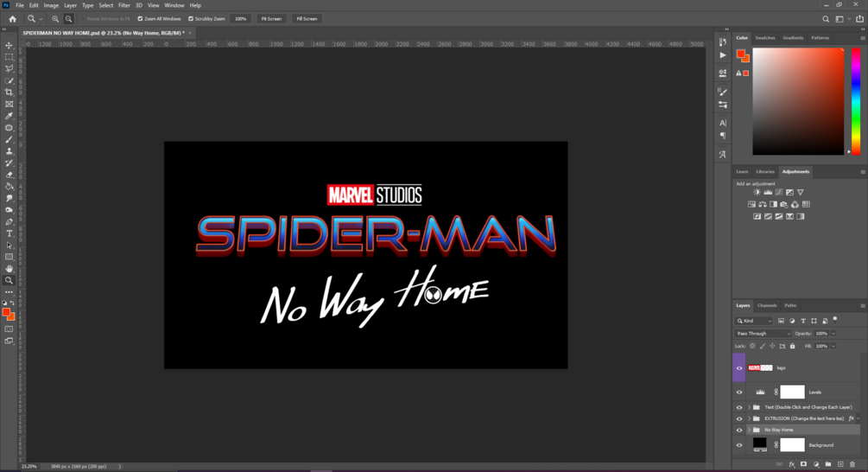Image resolution: width=868 pixels, height=472 pixels.
Task: Open the History panel icon
Action: [722, 42]
